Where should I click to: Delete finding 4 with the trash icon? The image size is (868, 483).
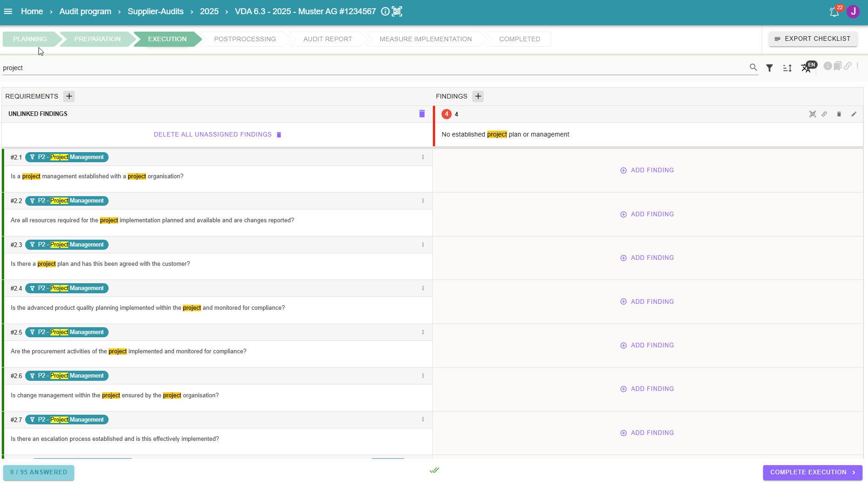coord(839,114)
